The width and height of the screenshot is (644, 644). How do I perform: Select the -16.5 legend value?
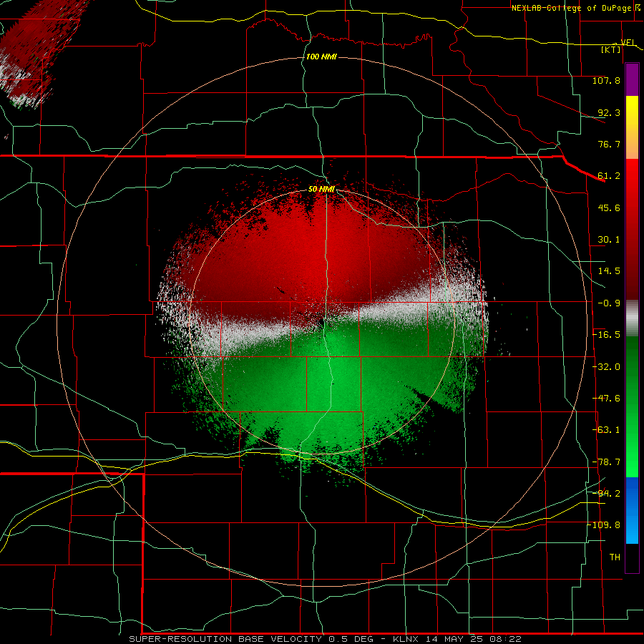606,335
